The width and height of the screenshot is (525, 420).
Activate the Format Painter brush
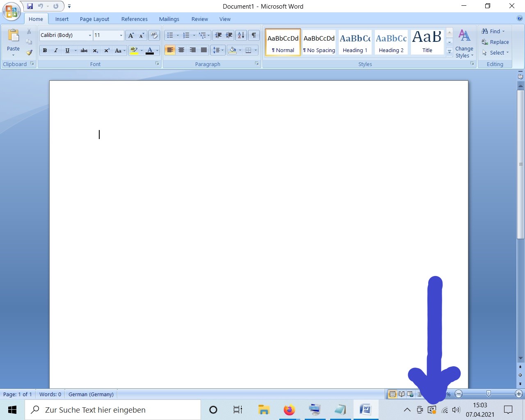click(x=29, y=52)
